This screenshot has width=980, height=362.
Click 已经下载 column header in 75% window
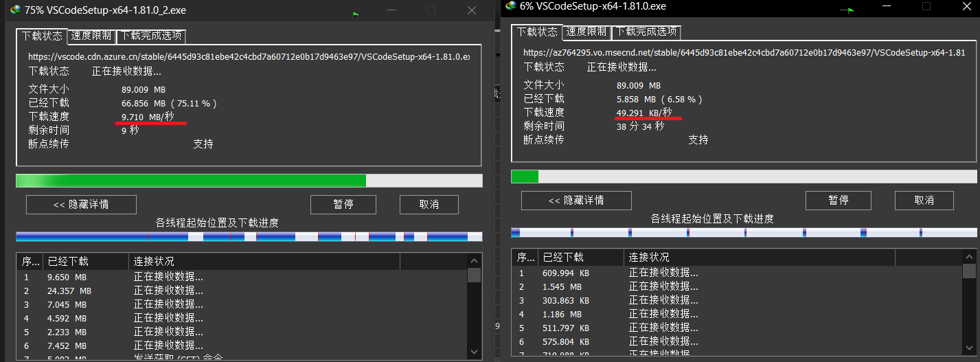point(86,262)
